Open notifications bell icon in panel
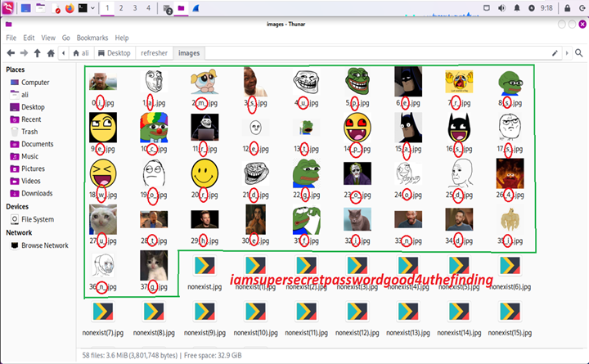Screen dimensions: 589x364 click(x=517, y=8)
